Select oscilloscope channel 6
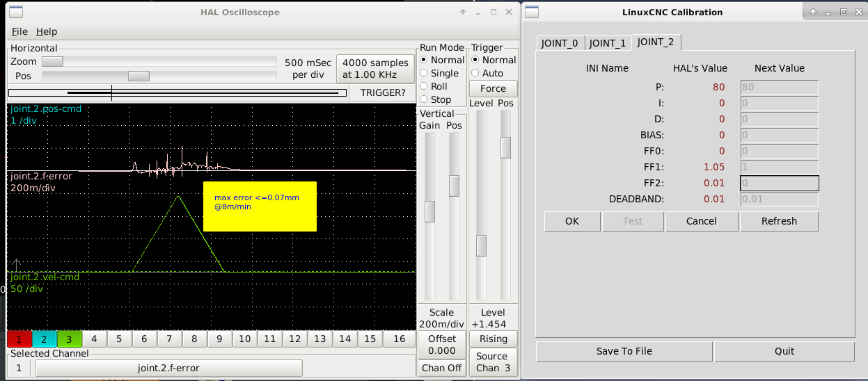Viewport: 868px width, 381px height. point(144,339)
